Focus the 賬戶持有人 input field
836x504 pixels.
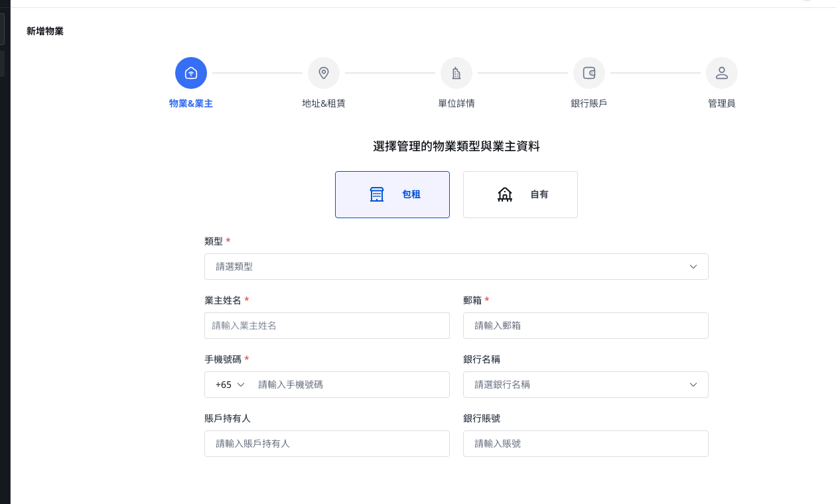327,444
